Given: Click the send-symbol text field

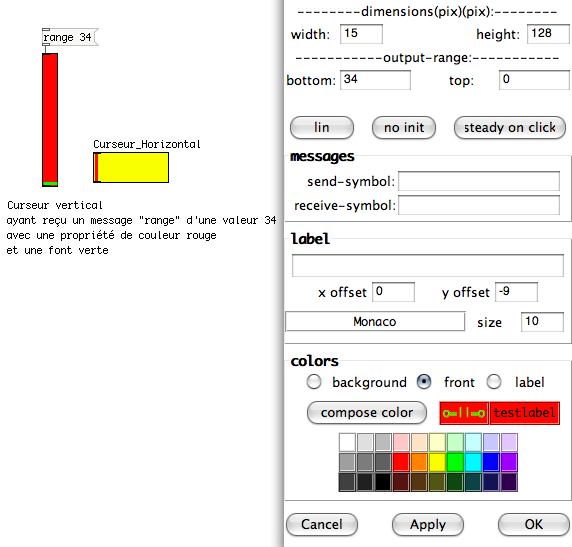Looking at the screenshot, I should click(x=479, y=181).
